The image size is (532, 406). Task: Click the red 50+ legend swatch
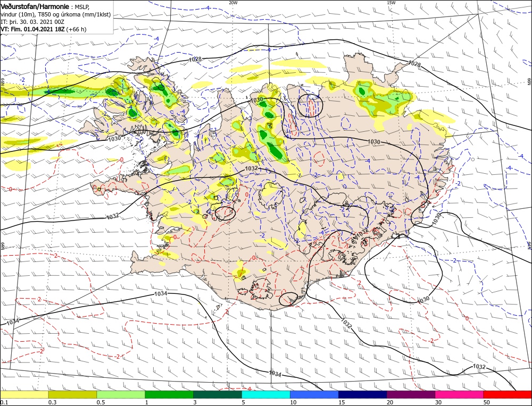[508, 394]
